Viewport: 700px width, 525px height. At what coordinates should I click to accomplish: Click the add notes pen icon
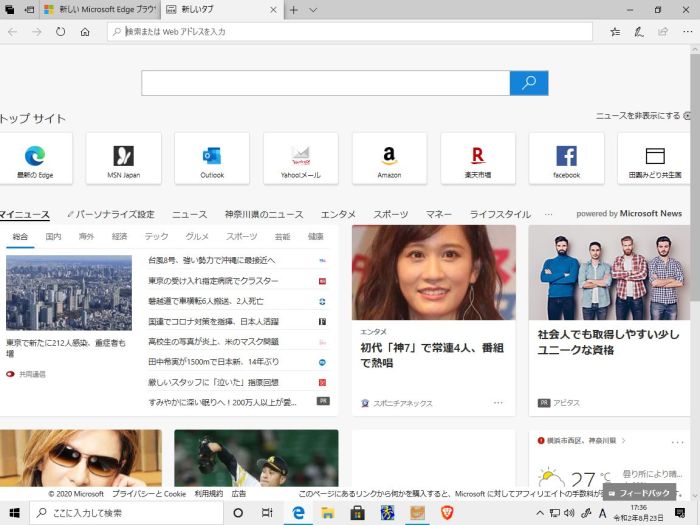tap(639, 32)
